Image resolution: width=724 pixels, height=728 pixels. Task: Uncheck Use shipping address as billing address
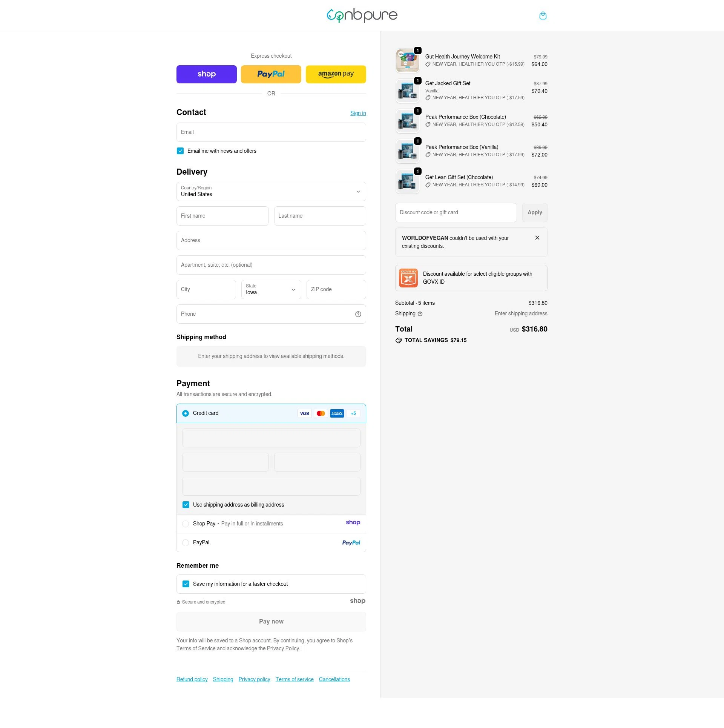point(186,504)
